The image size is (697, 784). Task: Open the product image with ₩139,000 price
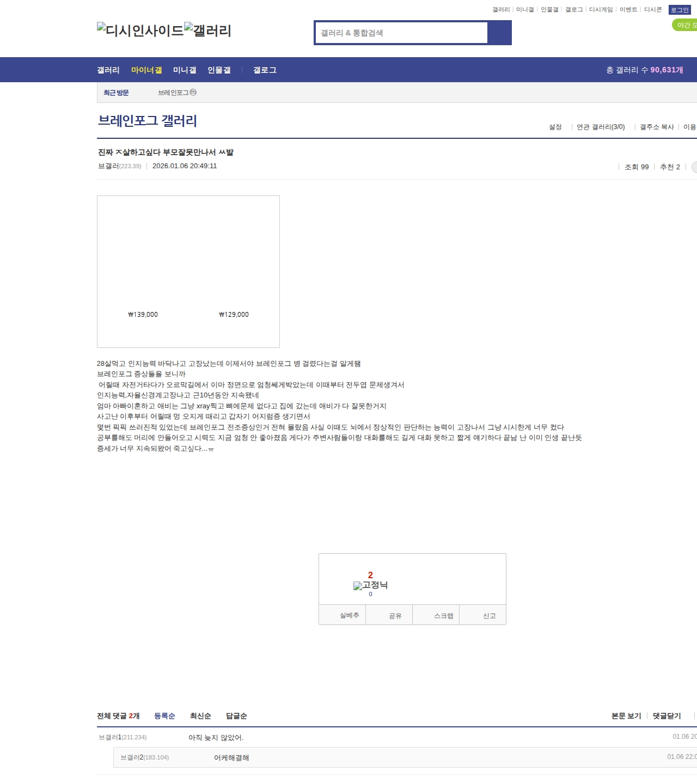click(143, 272)
